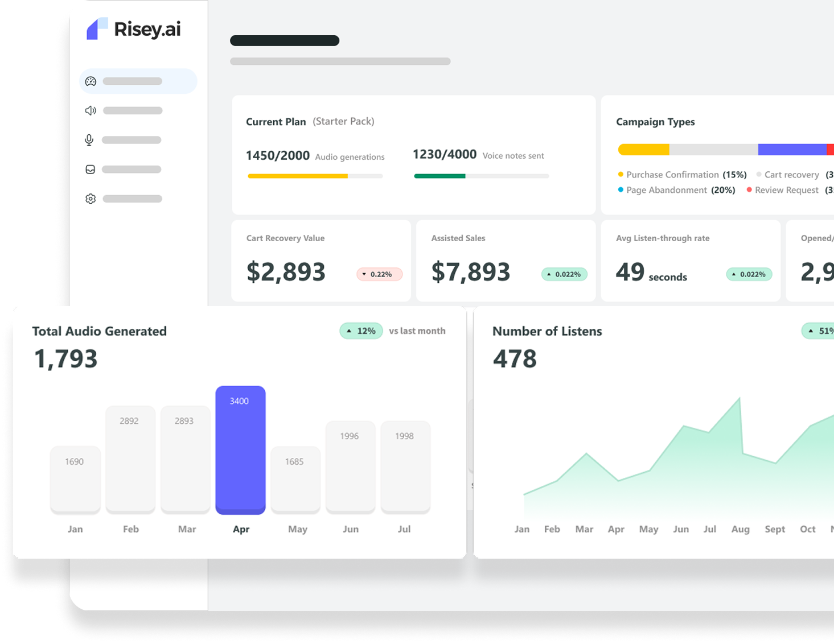834x644 pixels.
Task: Click the Total Audio Generated heading
Action: [x=100, y=331]
